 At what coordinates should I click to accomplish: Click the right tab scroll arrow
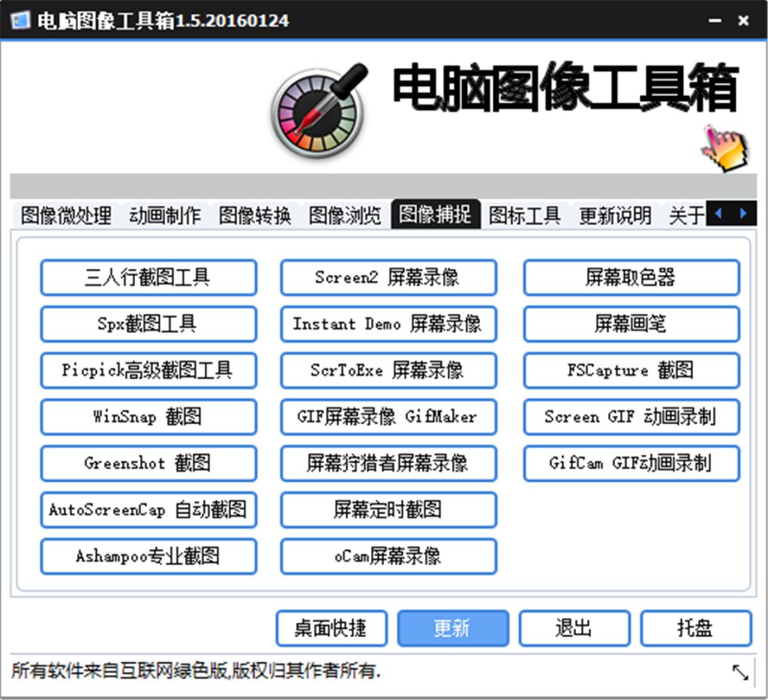click(742, 212)
